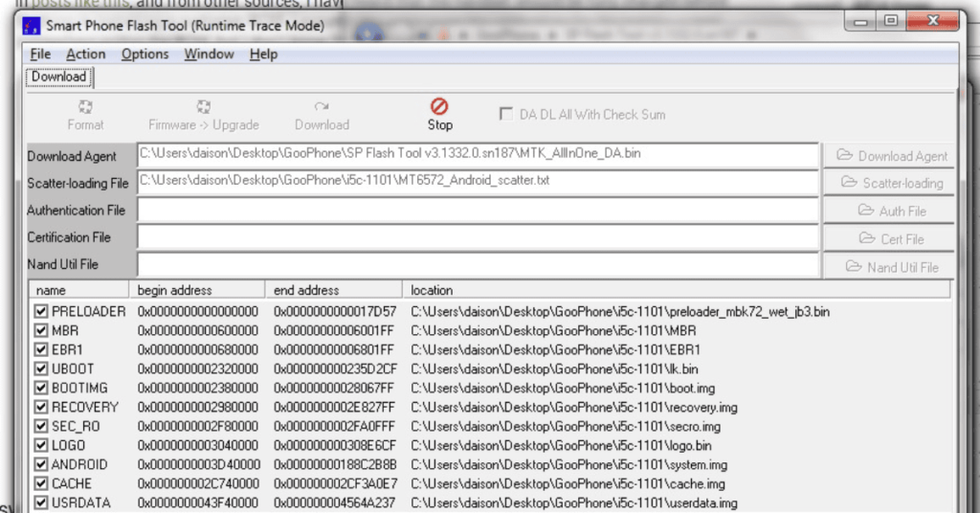
Task: Click the Download toolbar icon
Action: [322, 107]
